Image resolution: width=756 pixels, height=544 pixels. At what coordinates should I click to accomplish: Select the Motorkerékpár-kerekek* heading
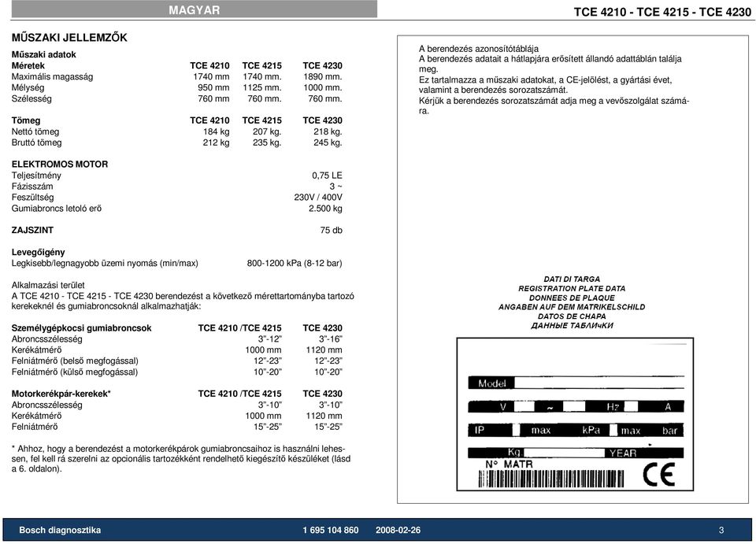coord(61,394)
